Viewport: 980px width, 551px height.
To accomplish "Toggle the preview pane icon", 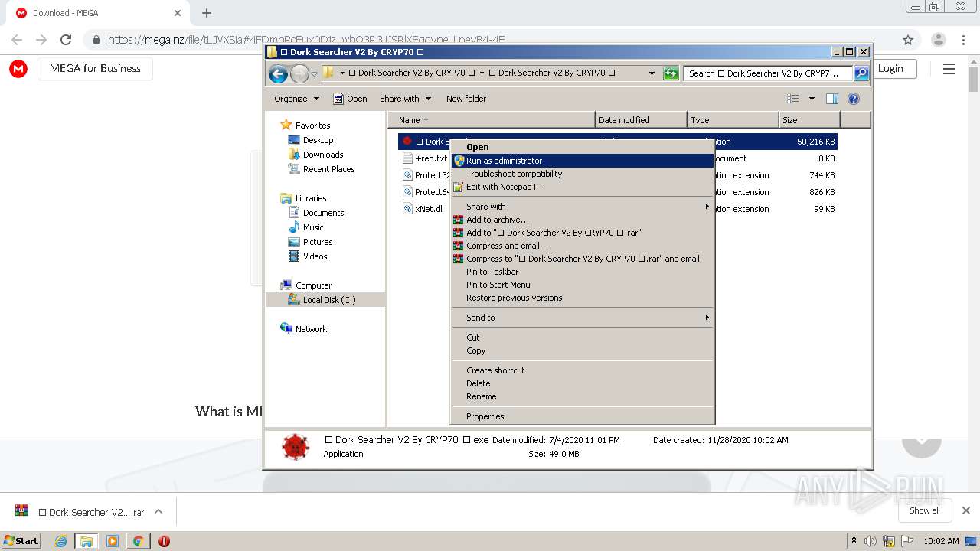I will pyautogui.click(x=832, y=99).
